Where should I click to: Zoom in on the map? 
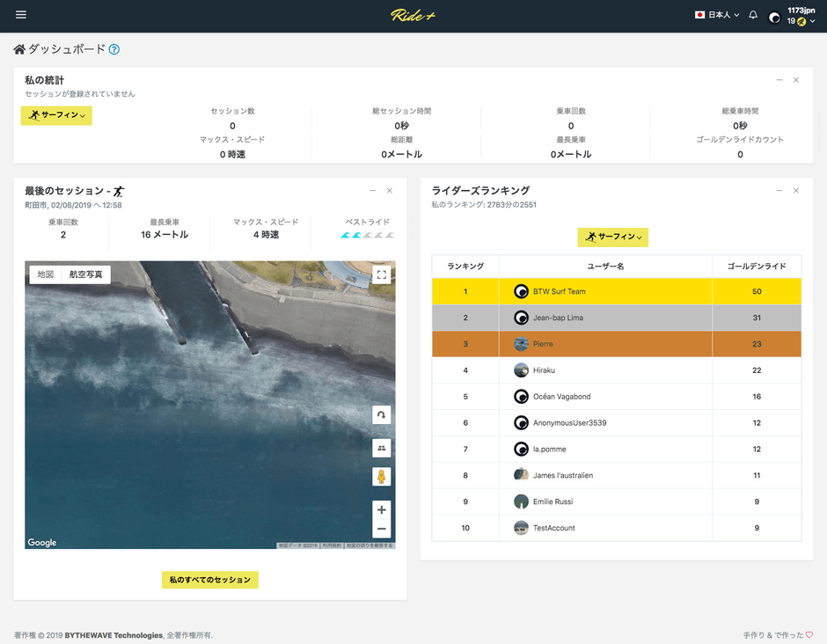coord(381,509)
